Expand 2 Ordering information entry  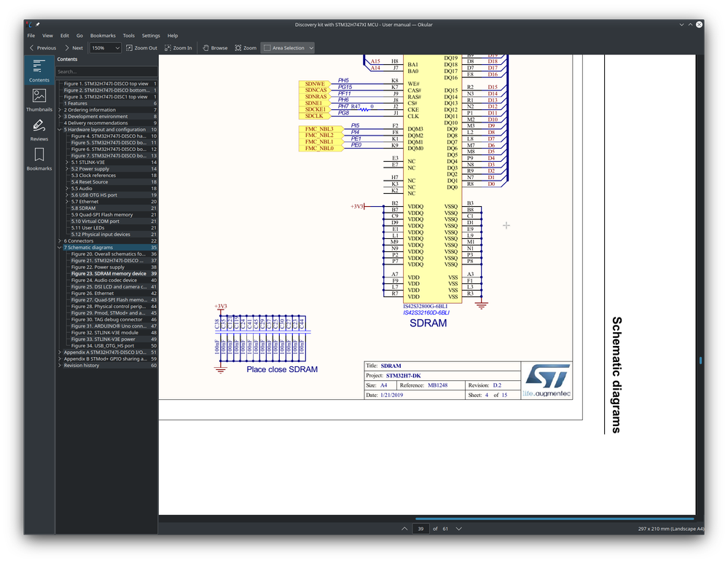click(60, 110)
